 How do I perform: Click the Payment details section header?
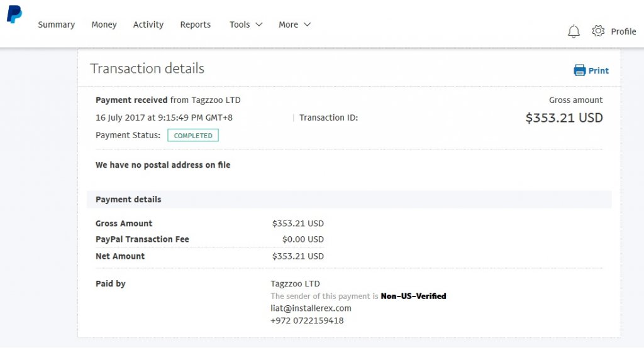coord(128,199)
